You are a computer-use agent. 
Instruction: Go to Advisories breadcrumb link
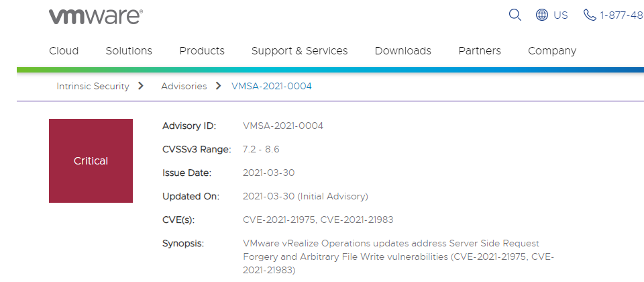(x=184, y=87)
